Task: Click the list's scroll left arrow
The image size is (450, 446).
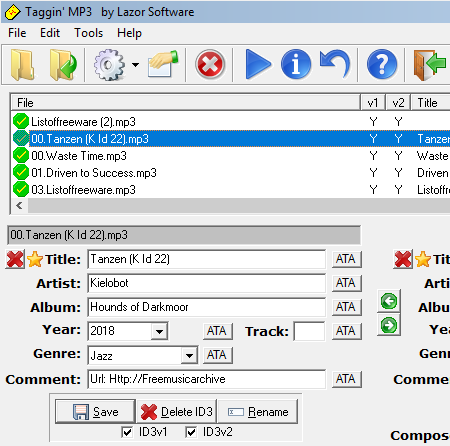Action: click(19, 206)
